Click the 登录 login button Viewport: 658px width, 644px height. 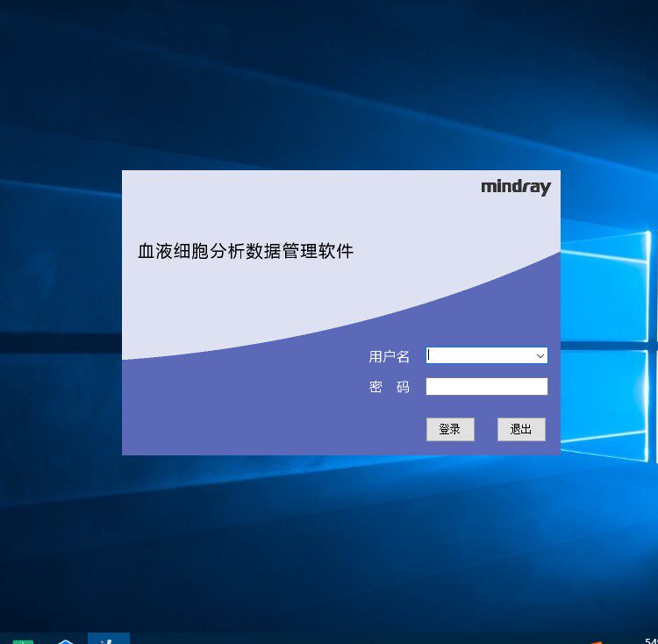(x=450, y=429)
